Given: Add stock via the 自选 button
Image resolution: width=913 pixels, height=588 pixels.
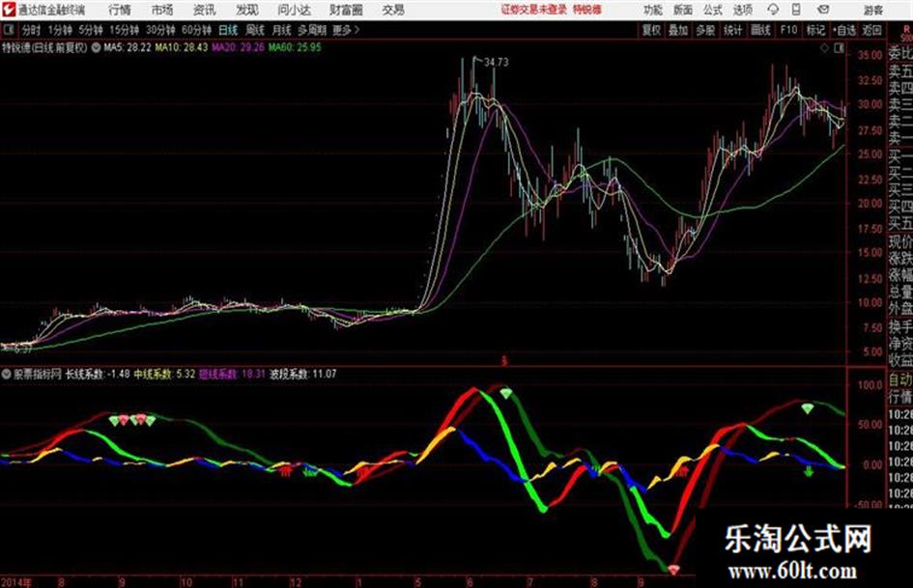Looking at the screenshot, I should [x=844, y=30].
